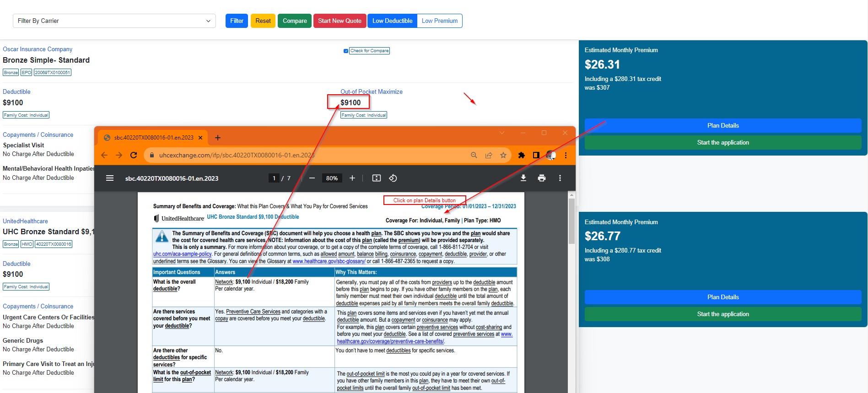The image size is (868, 393).
Task: Open Chrome three-dot menu
Action: pyautogui.click(x=566, y=155)
